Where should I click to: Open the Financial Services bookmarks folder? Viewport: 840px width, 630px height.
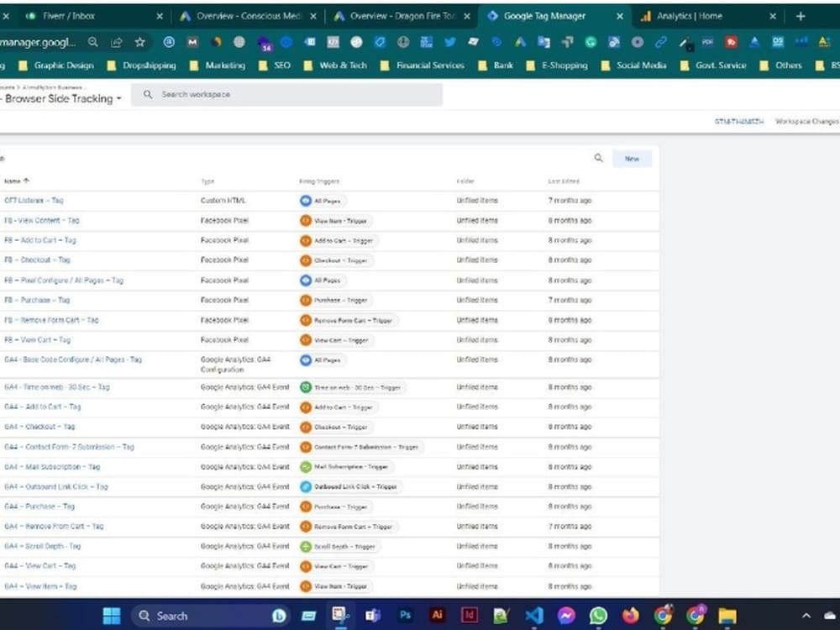(423, 66)
